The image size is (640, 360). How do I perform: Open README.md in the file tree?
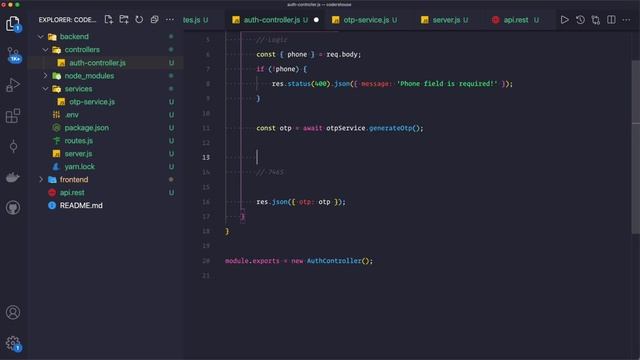click(81, 206)
